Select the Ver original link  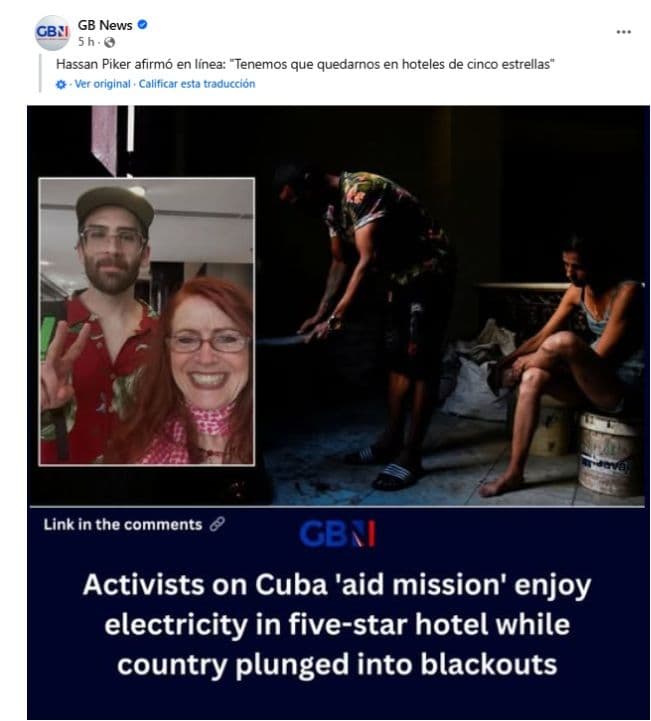pyautogui.click(x=102, y=84)
